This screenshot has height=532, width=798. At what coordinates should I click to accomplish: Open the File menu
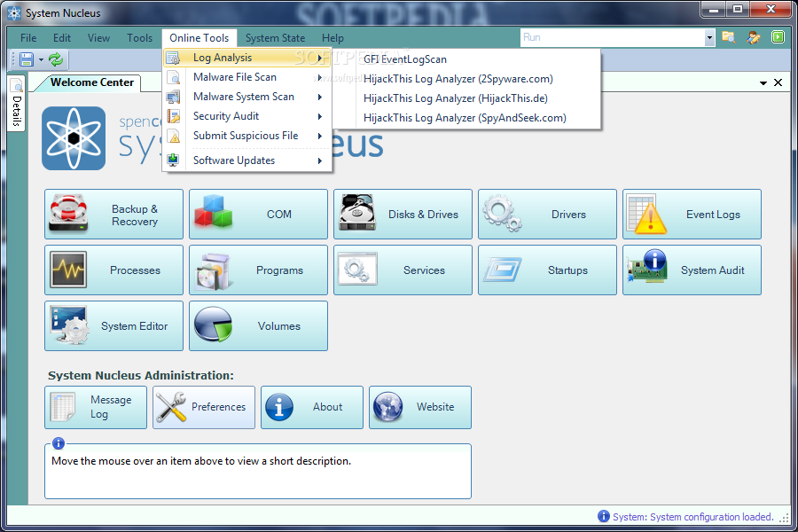pyautogui.click(x=28, y=37)
